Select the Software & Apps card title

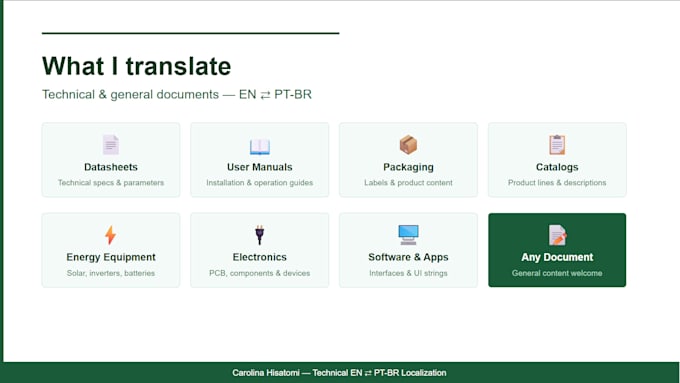(408, 257)
